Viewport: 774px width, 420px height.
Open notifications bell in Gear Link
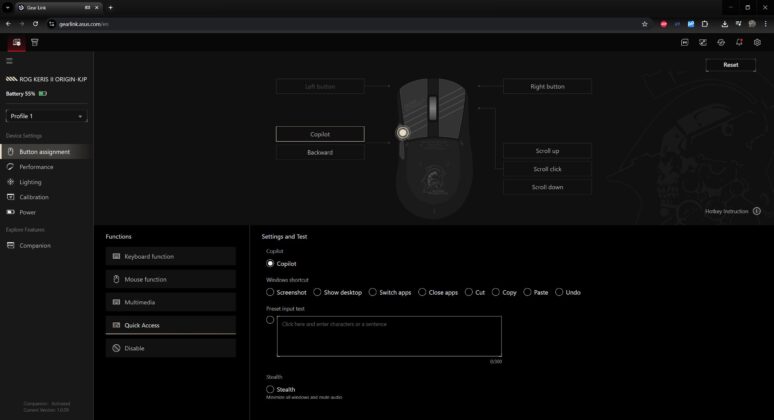point(739,42)
